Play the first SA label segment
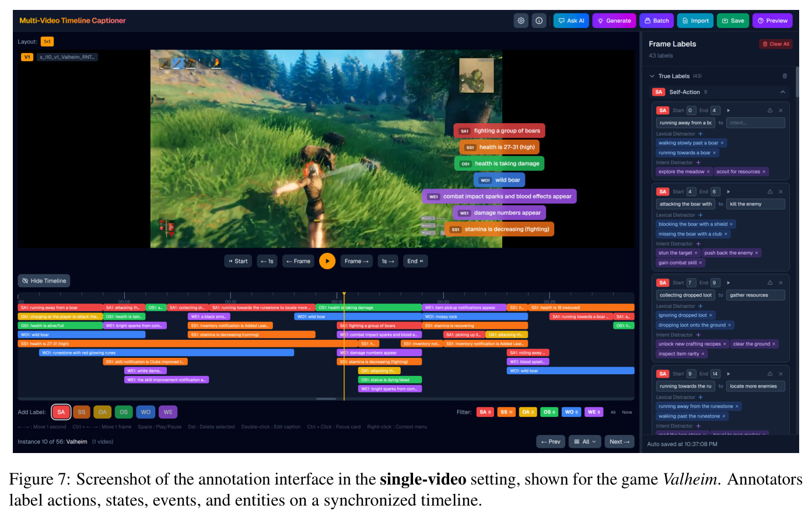 tap(729, 110)
